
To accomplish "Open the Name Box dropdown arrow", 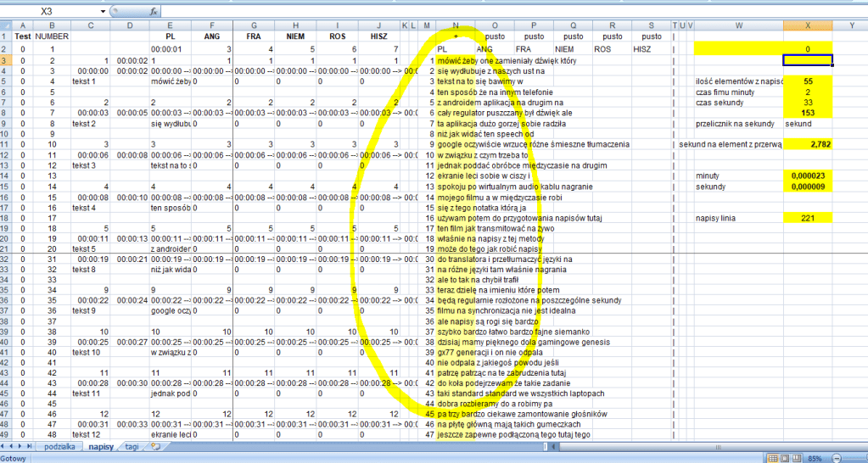I will tap(103, 12).
